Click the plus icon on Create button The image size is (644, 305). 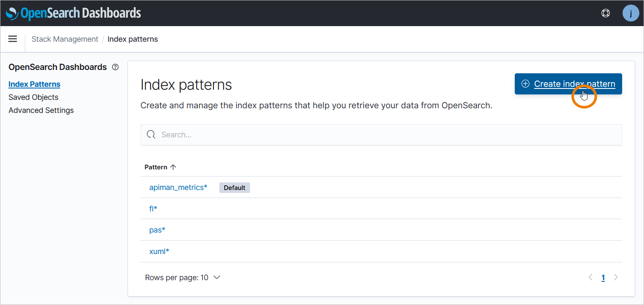tap(525, 84)
